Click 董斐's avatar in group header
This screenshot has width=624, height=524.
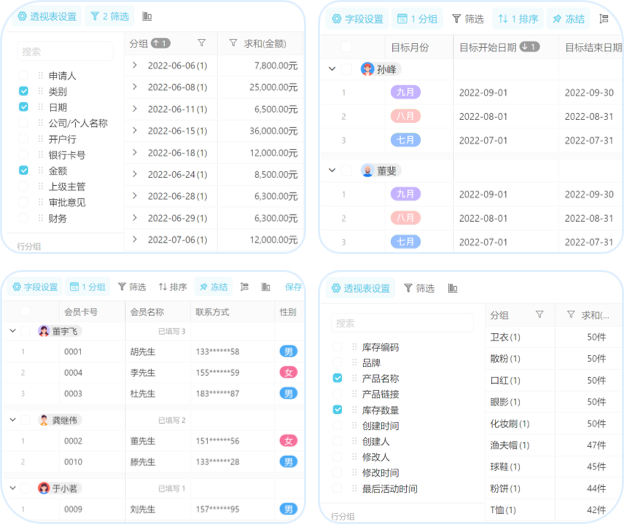(x=367, y=171)
